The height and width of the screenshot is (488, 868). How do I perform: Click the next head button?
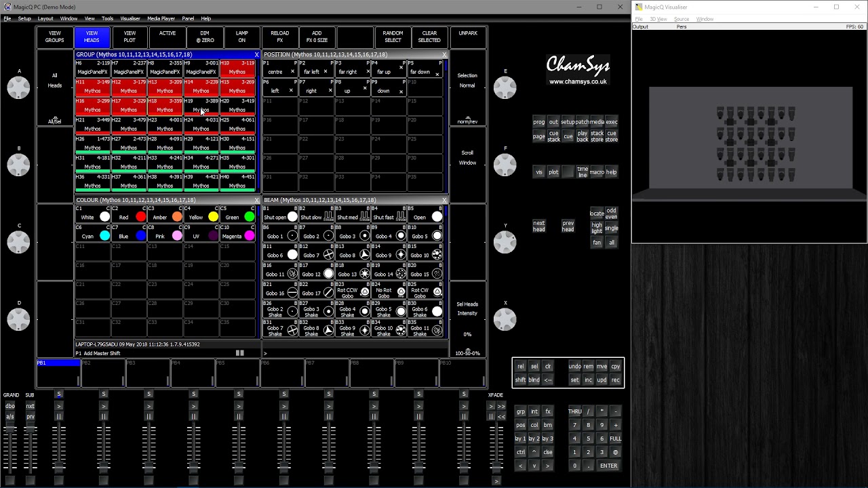coord(539,226)
